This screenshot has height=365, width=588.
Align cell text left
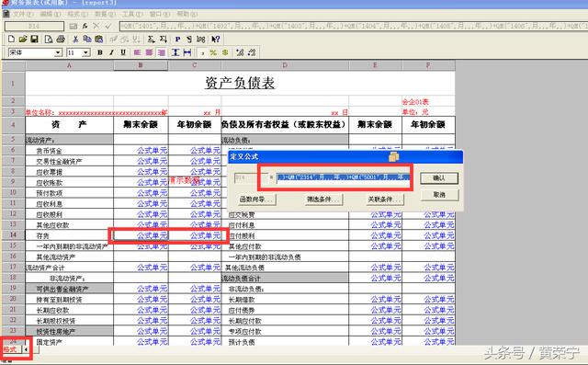coord(137,52)
